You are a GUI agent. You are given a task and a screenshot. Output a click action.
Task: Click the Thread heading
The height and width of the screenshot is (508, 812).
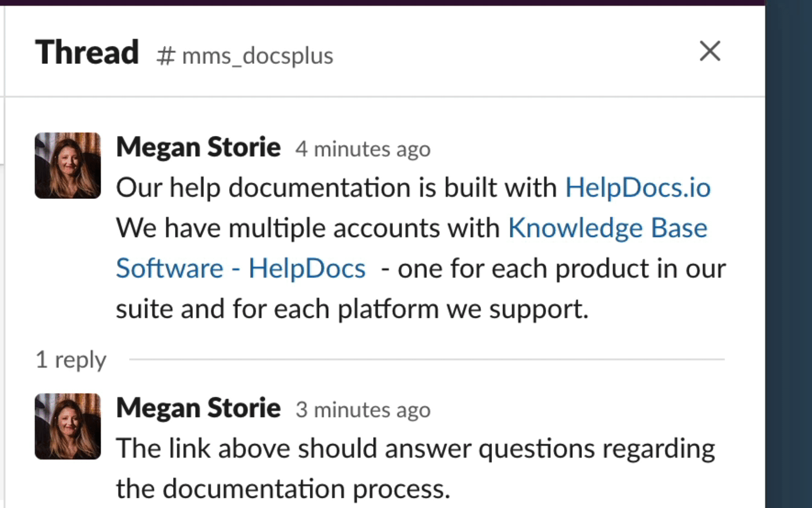(87, 52)
